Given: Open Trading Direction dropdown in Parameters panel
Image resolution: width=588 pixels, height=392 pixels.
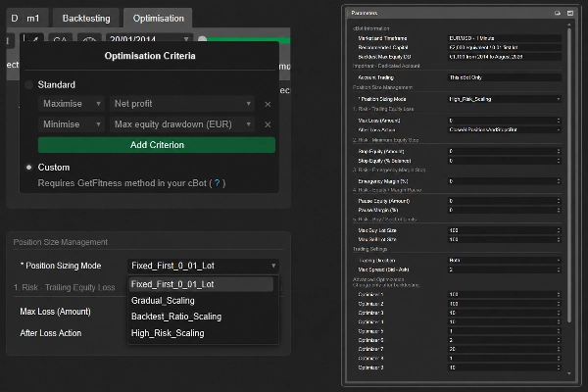Looking at the screenshot, I should (x=505, y=261).
